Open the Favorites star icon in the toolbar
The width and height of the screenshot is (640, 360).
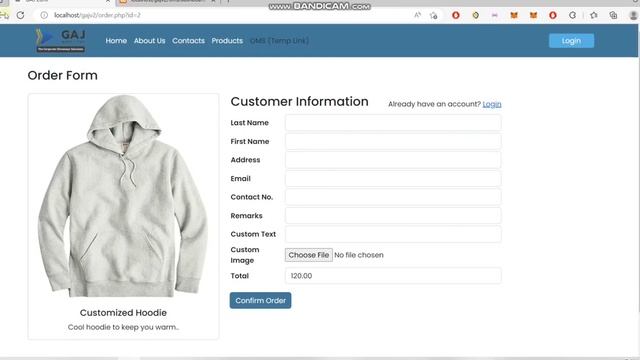coord(594,15)
